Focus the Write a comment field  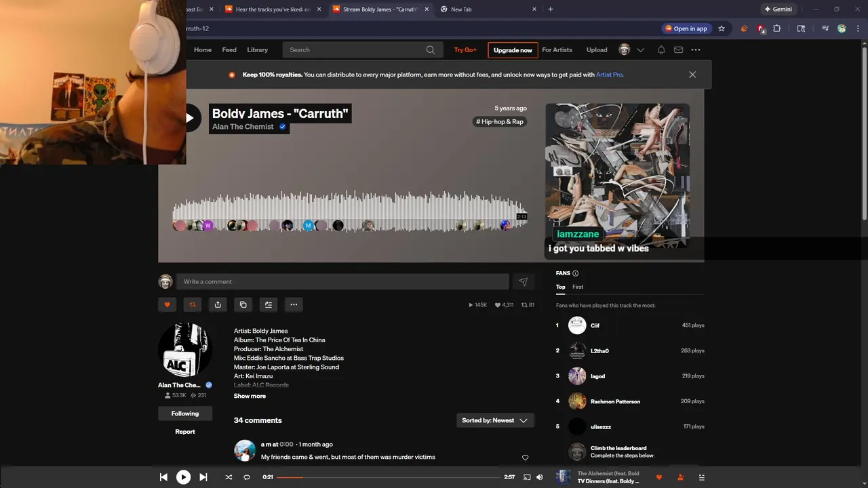point(342,281)
